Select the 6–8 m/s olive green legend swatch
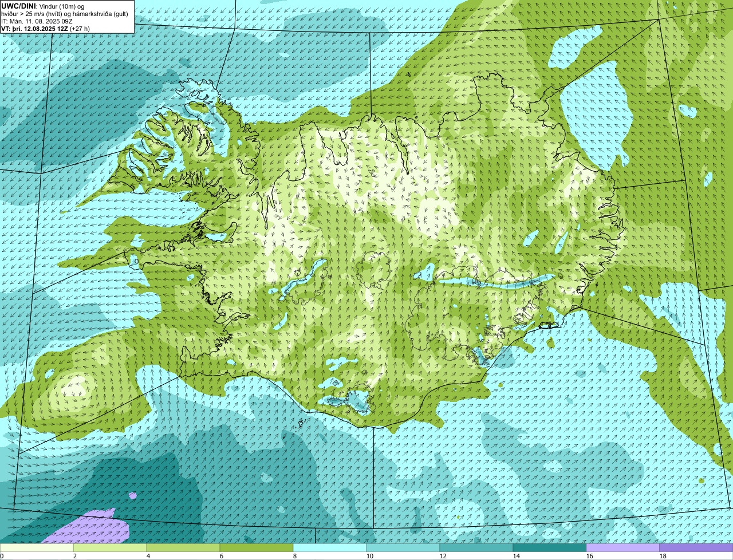 257,548
